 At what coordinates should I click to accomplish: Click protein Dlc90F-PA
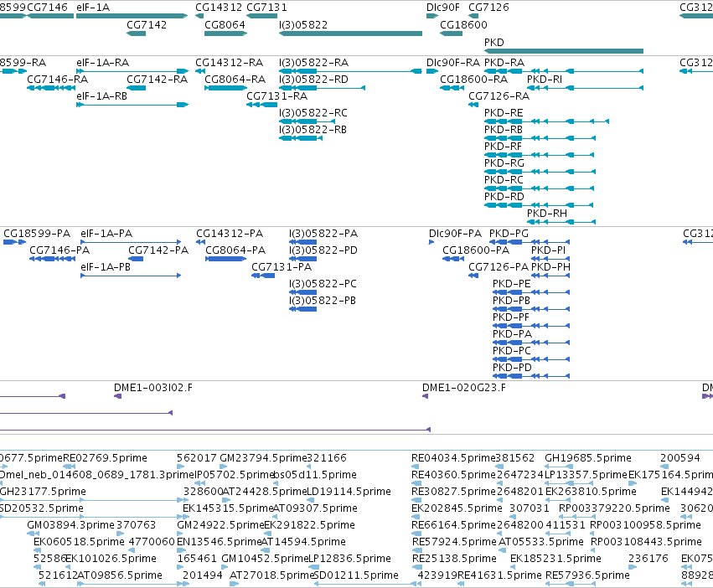click(455, 234)
